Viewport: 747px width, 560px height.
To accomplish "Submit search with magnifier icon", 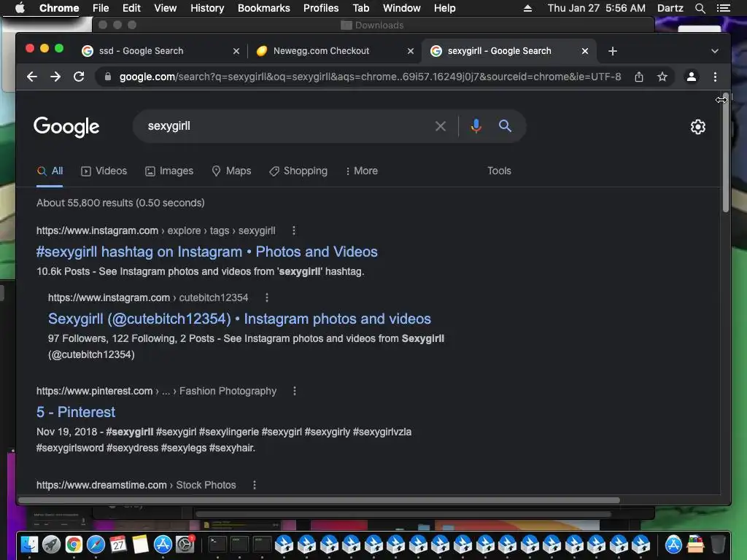I will 505,126.
